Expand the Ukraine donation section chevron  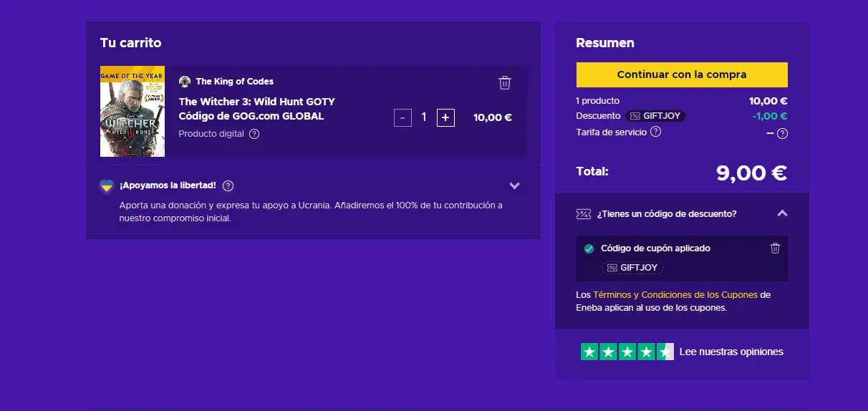[x=514, y=185]
